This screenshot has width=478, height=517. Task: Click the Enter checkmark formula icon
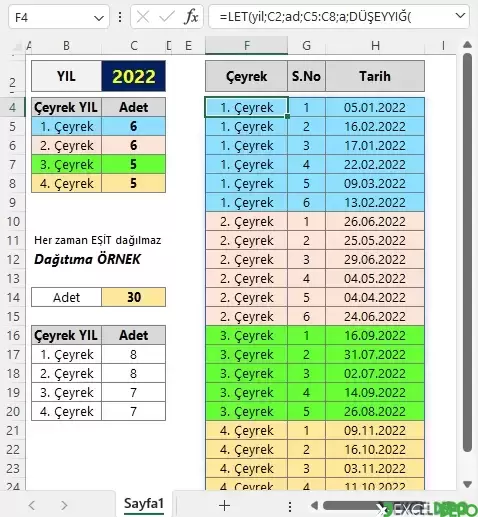point(167,16)
